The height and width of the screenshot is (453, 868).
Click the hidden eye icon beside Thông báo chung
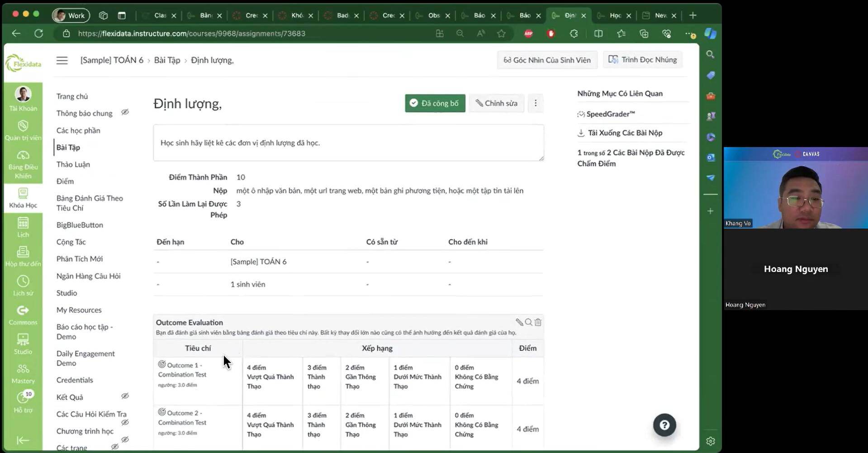tap(125, 112)
